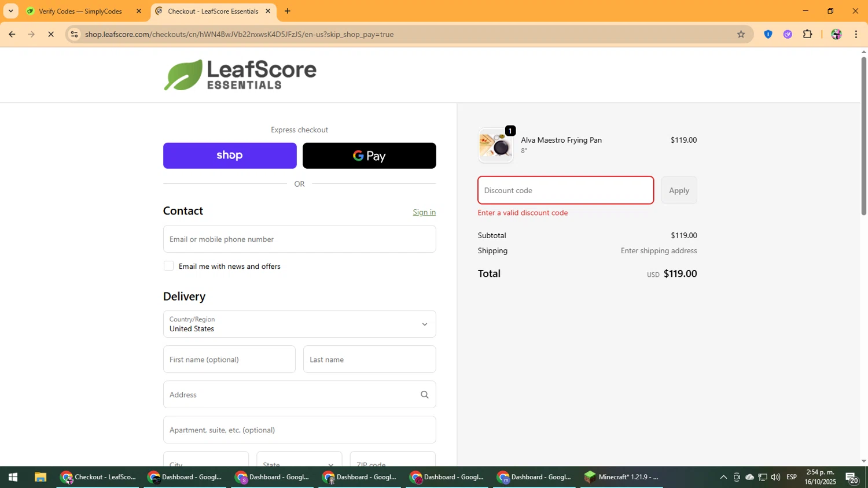Open the Windows Start menu
Screen dimensions: 868x488
(x=13, y=477)
